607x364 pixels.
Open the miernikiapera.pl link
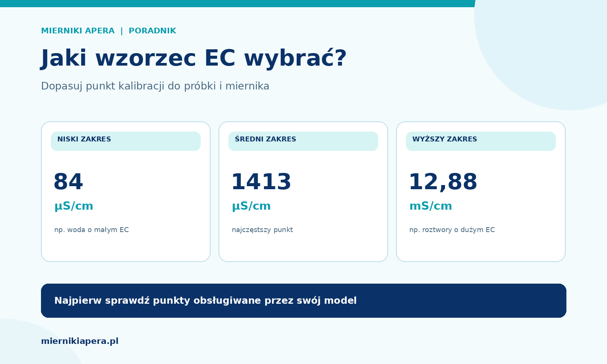point(80,341)
